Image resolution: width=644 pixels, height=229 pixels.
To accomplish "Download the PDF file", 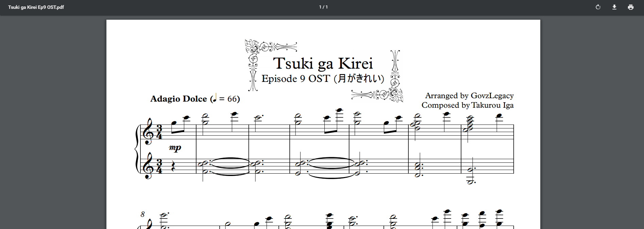I will (x=614, y=7).
